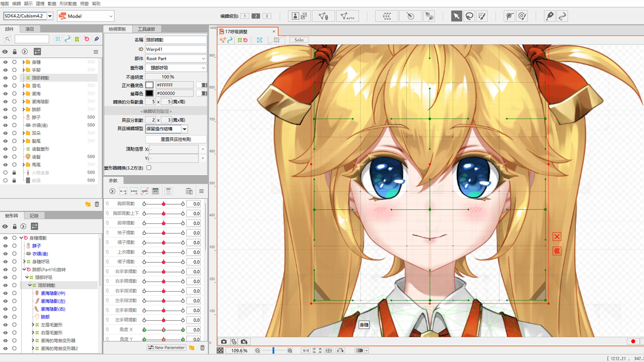
Task: Expand the 馬尾 folder
Action: click(x=23, y=165)
